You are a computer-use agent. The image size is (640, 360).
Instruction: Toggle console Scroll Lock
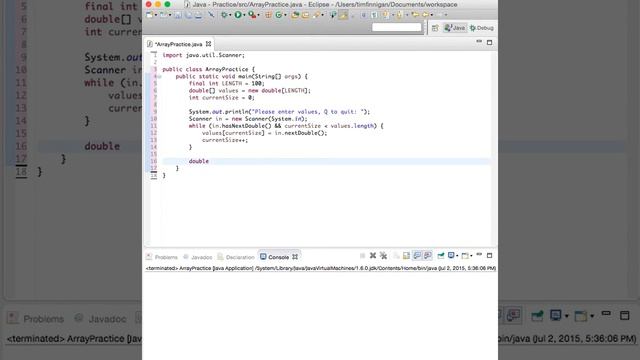(x=406, y=256)
